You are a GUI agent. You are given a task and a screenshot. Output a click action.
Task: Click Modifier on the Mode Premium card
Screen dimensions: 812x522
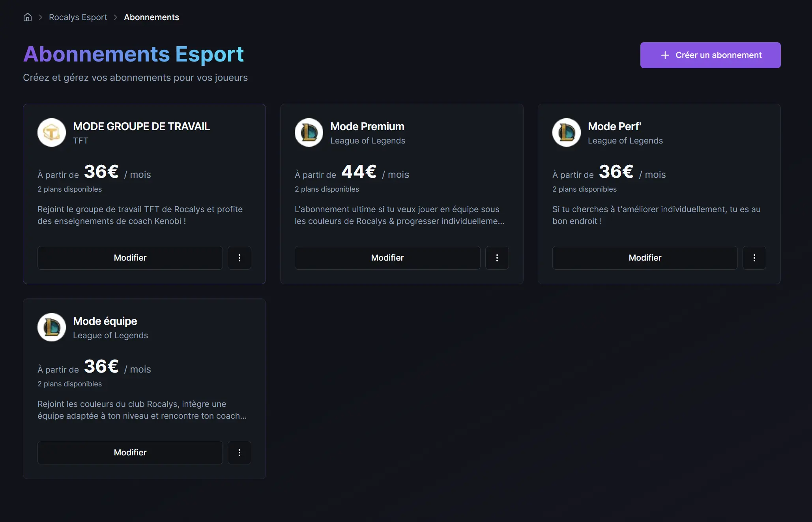click(387, 258)
